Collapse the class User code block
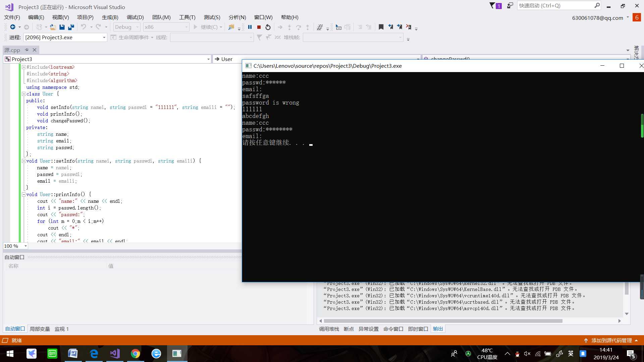Screen dimensions: 644x362 pyautogui.click(x=24, y=94)
